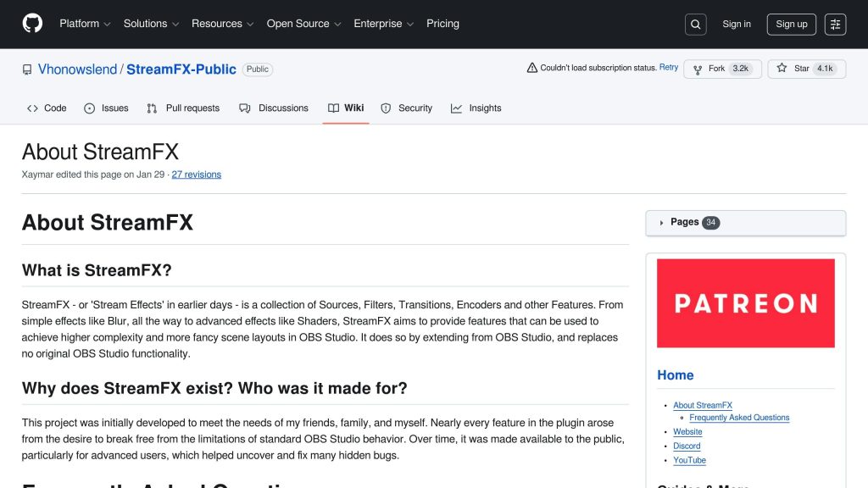Image resolution: width=868 pixels, height=488 pixels.
Task: Click the Issues circle icon
Action: (x=89, y=108)
